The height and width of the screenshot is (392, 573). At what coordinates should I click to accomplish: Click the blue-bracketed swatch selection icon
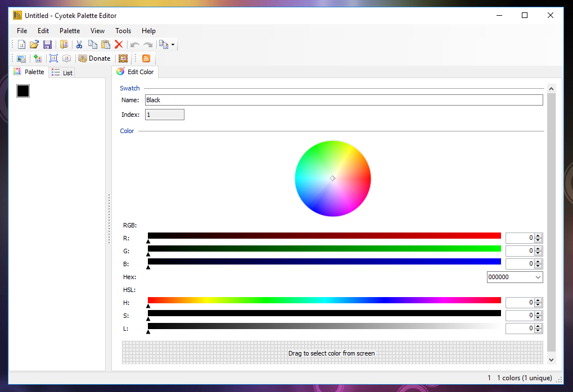pyautogui.click(x=54, y=58)
